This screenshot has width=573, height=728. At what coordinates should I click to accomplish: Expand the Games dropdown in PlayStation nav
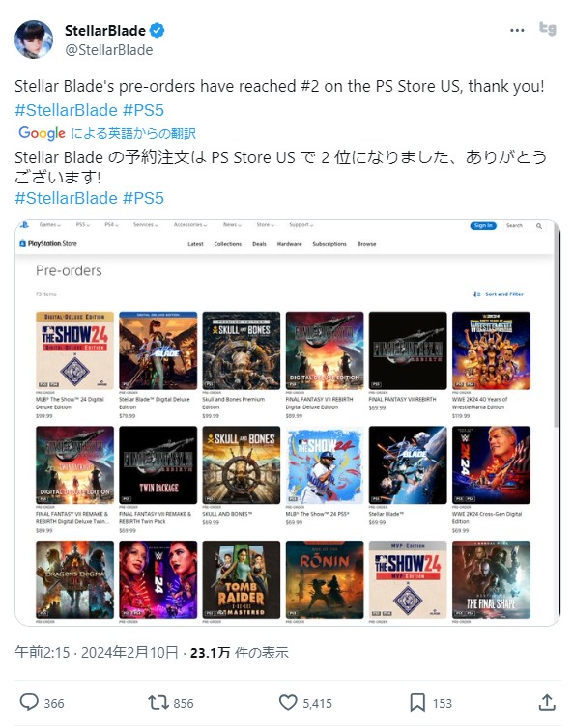click(x=49, y=225)
